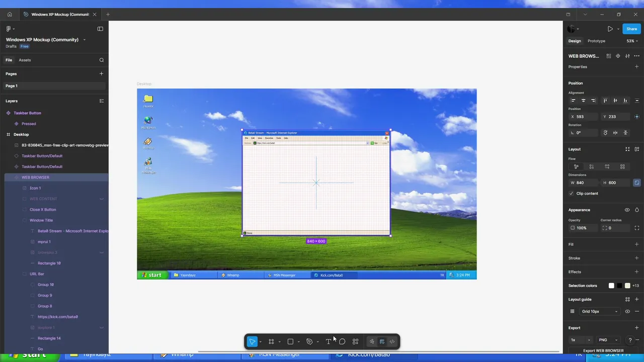Image resolution: width=644 pixels, height=362 pixels.
Task: Switch to the Design tab
Action: pos(575,41)
